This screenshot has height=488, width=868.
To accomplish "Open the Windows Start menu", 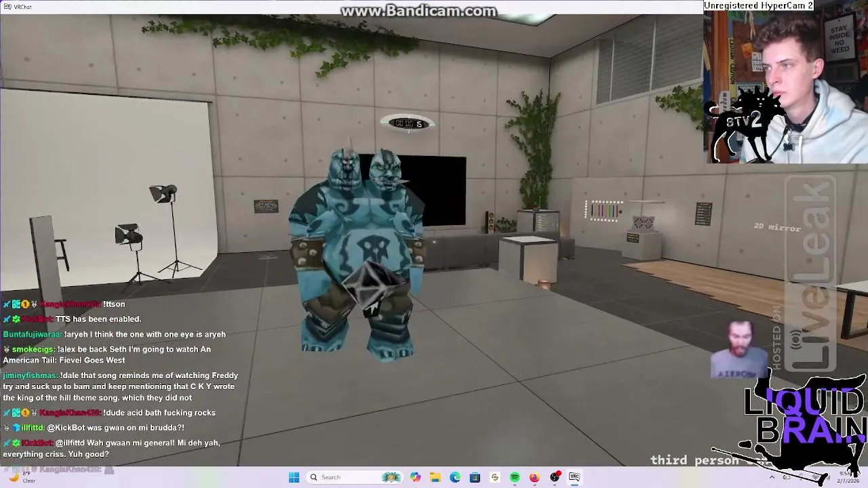I will point(294,477).
